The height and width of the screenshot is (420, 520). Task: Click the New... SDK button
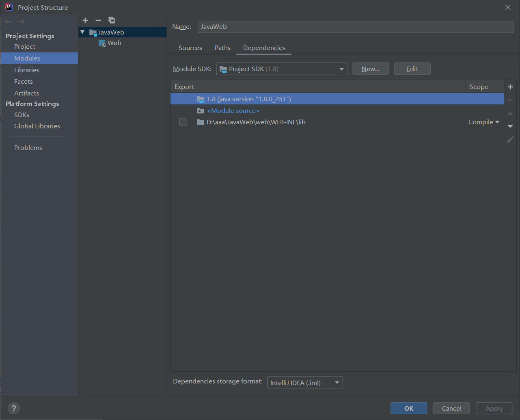tap(371, 69)
